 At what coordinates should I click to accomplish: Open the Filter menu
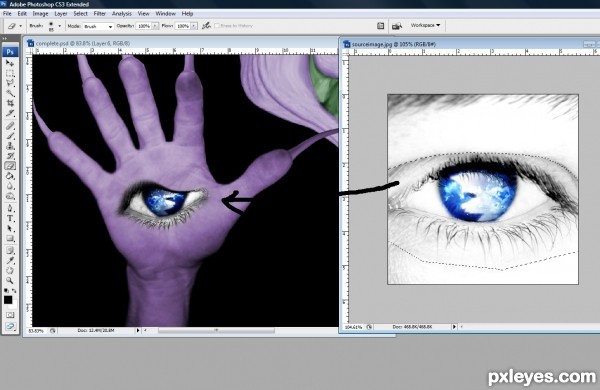coord(99,13)
